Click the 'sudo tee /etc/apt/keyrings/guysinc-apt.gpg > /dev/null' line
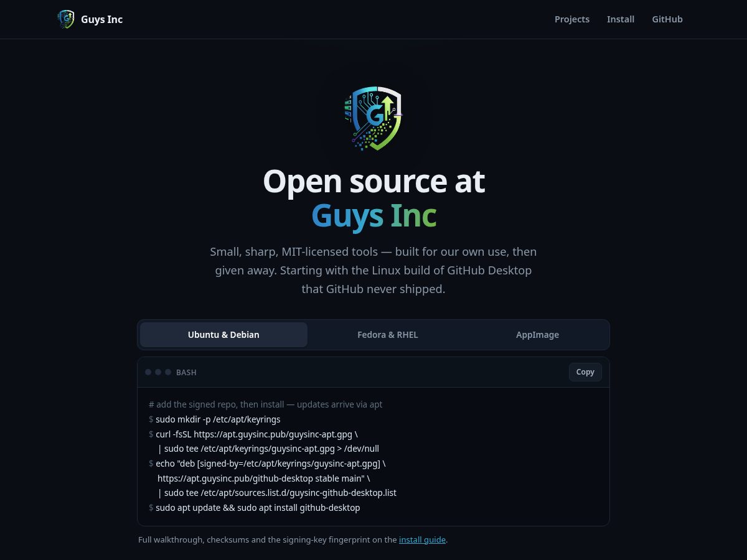 point(268,449)
